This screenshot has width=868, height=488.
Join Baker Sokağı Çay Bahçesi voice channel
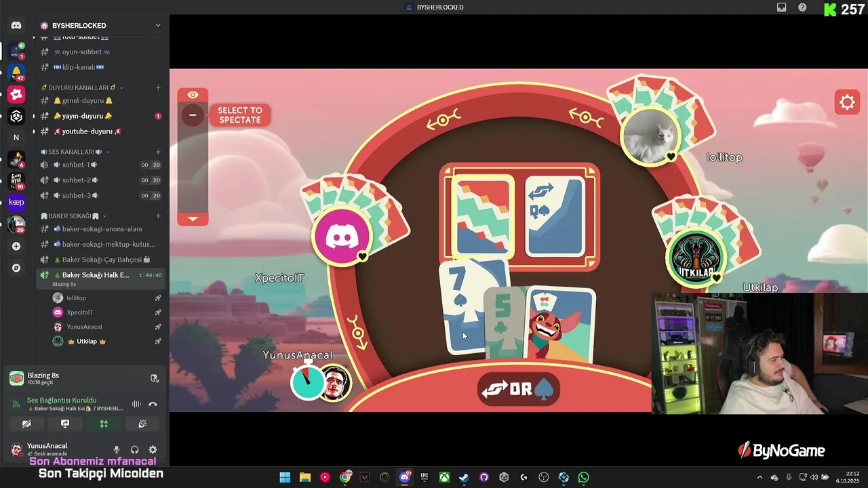tap(100, 260)
